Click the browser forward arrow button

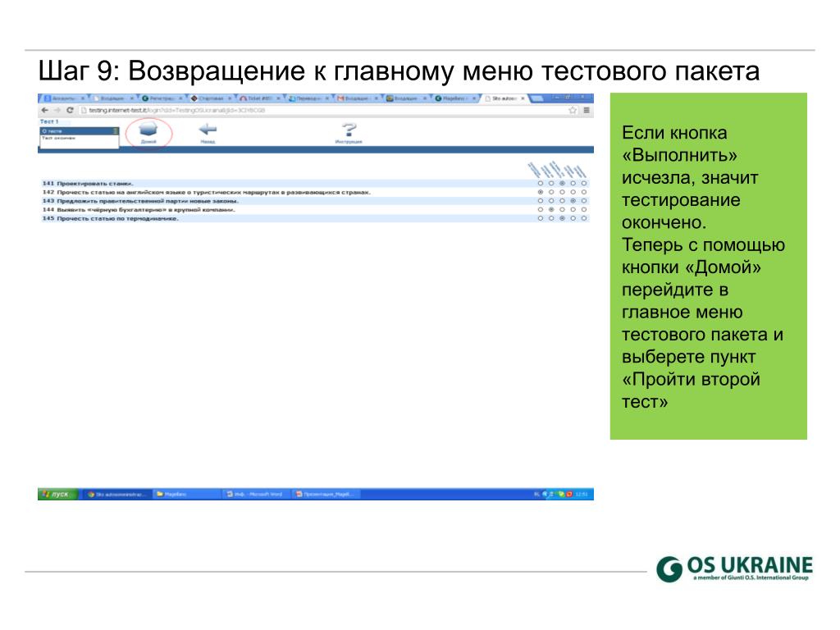[57, 110]
